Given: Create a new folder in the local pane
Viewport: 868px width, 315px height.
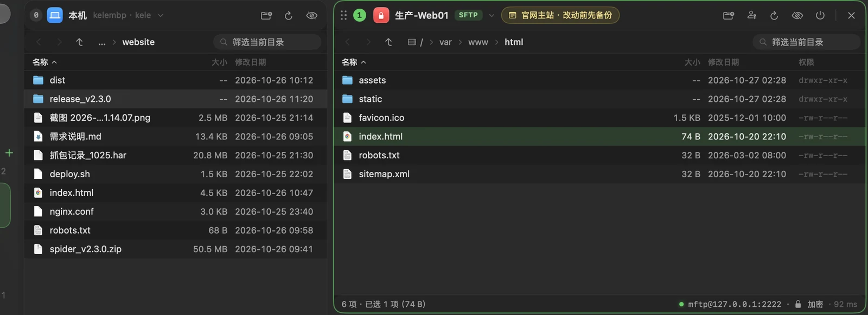Looking at the screenshot, I should [x=266, y=15].
